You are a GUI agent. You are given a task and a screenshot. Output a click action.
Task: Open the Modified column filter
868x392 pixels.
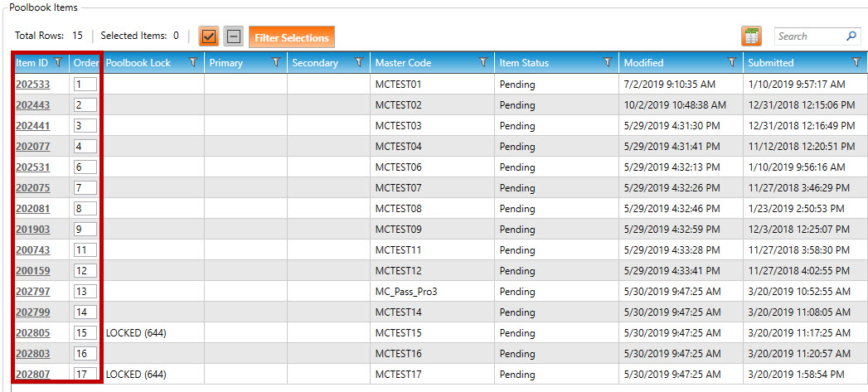(732, 63)
